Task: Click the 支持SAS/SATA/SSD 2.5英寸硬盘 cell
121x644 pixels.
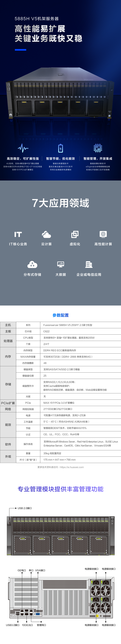Action: click(80, 369)
